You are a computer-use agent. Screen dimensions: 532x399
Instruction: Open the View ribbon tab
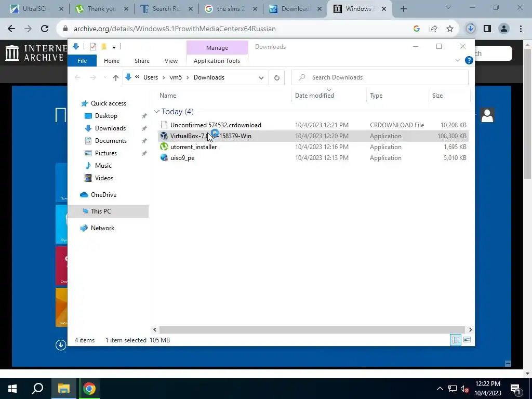point(171,61)
